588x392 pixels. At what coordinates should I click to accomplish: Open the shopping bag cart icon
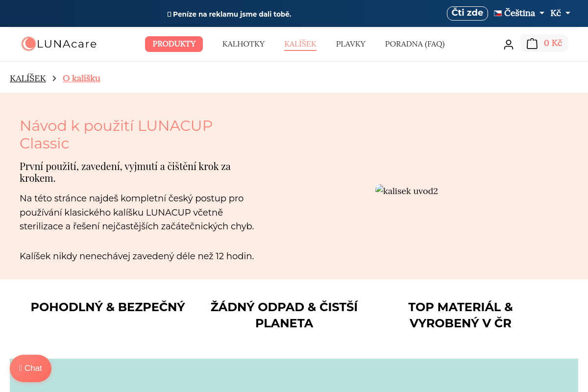tap(532, 44)
